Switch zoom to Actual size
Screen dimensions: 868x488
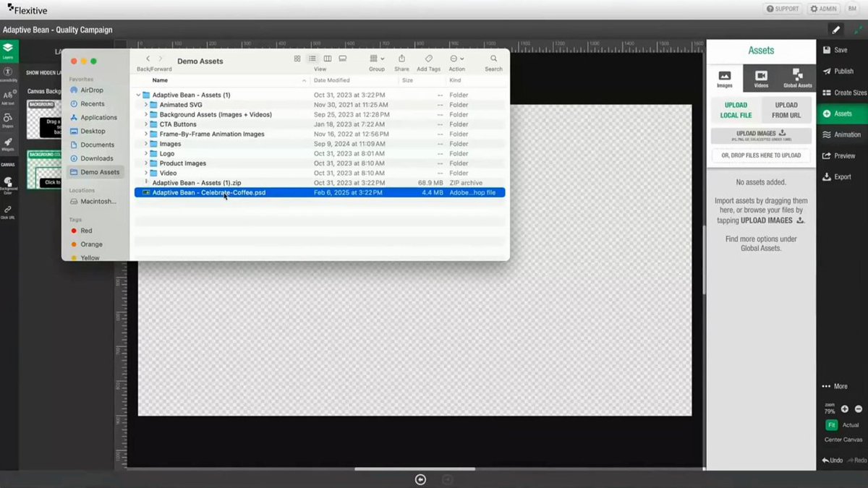coord(851,425)
